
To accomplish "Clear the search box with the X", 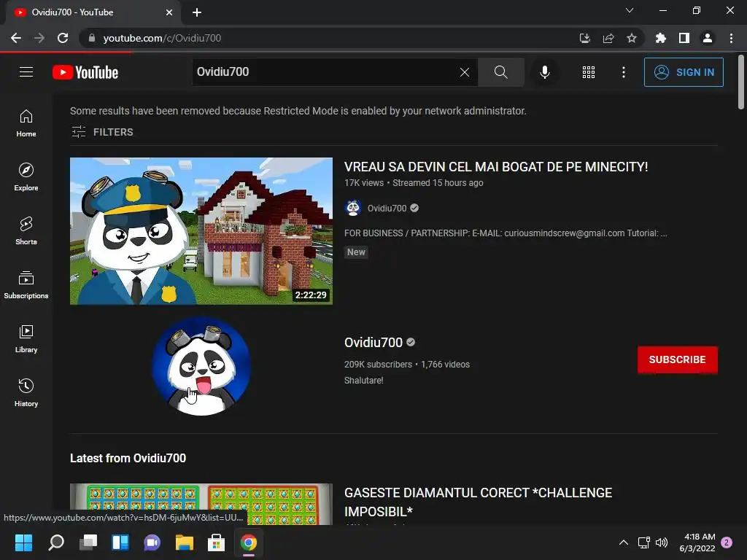I will click(x=465, y=72).
